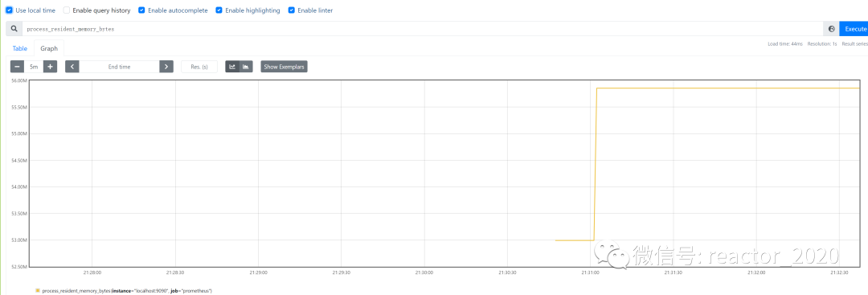Focus the End time input field
This screenshot has height=295, width=868.
pyautogui.click(x=119, y=67)
